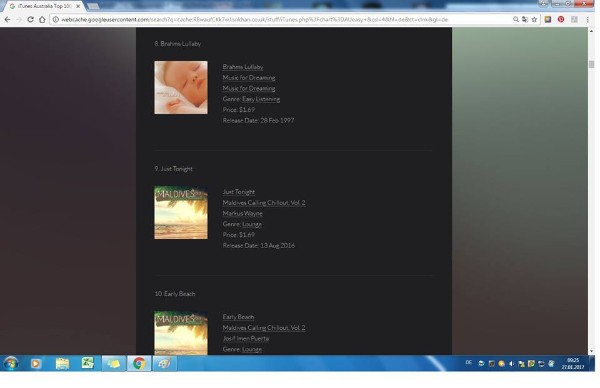
Task: Open the Easy Listening genre link
Action: [261, 99]
